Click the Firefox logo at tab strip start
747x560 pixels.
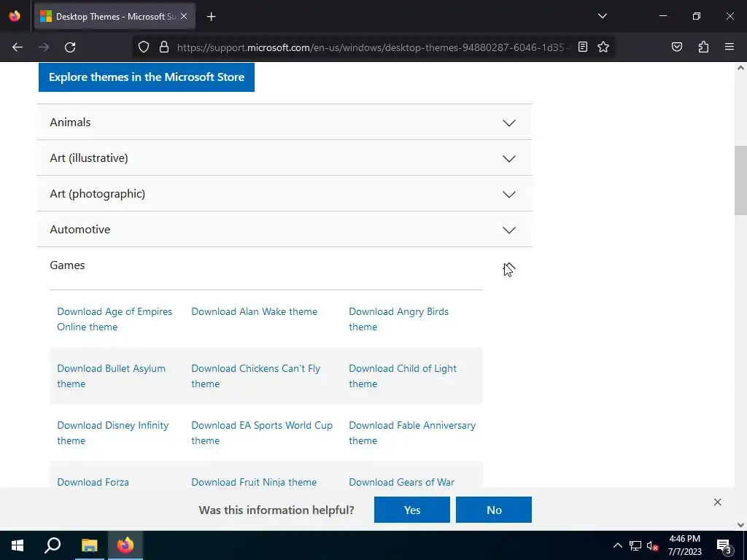[x=15, y=16]
